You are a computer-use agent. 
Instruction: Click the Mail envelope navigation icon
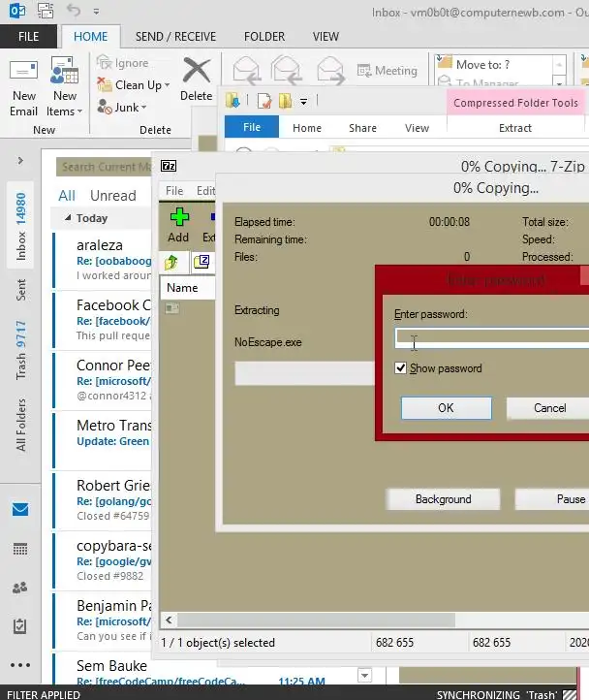20,509
